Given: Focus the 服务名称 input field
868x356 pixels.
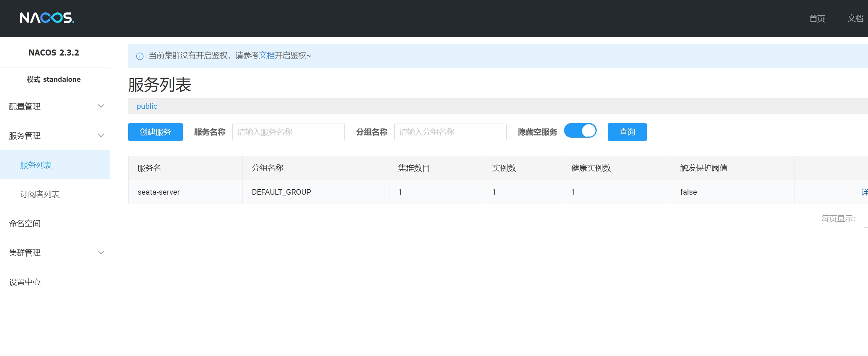Looking at the screenshot, I should pos(288,132).
